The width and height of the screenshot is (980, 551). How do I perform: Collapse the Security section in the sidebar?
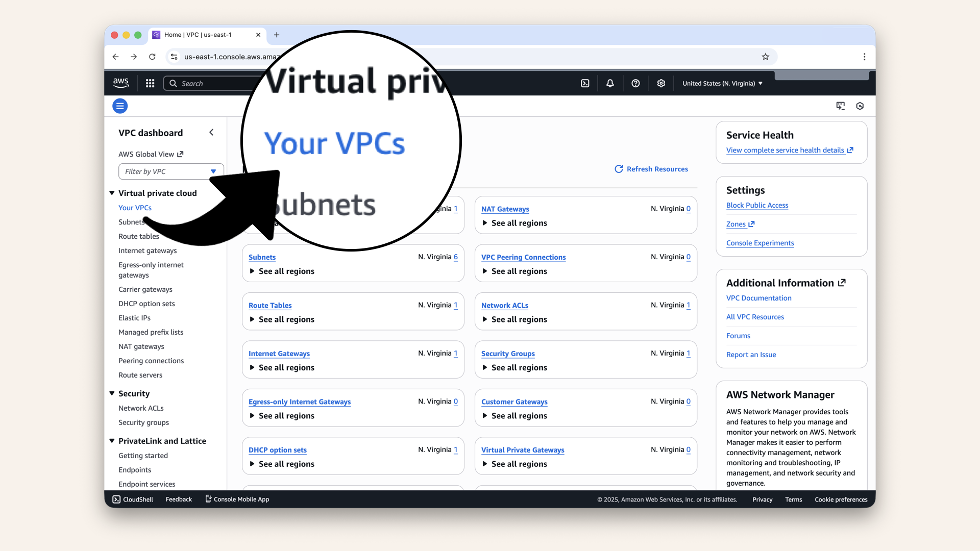[112, 393]
